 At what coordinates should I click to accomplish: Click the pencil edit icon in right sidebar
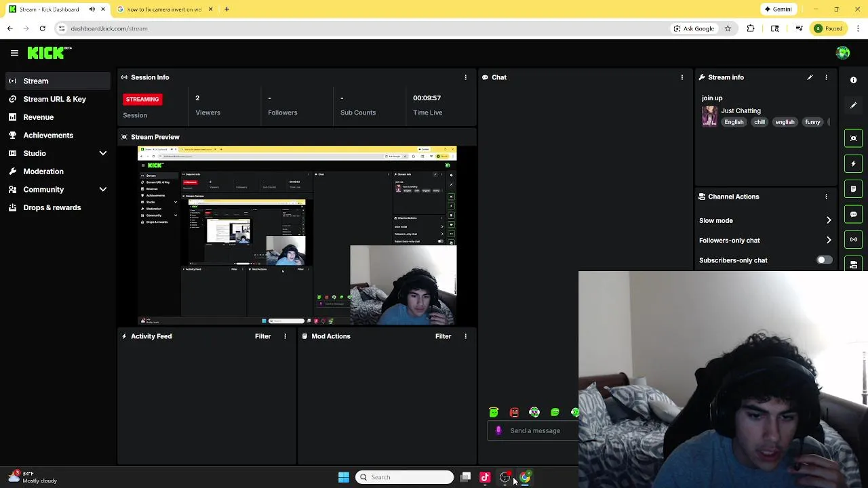pyautogui.click(x=854, y=105)
